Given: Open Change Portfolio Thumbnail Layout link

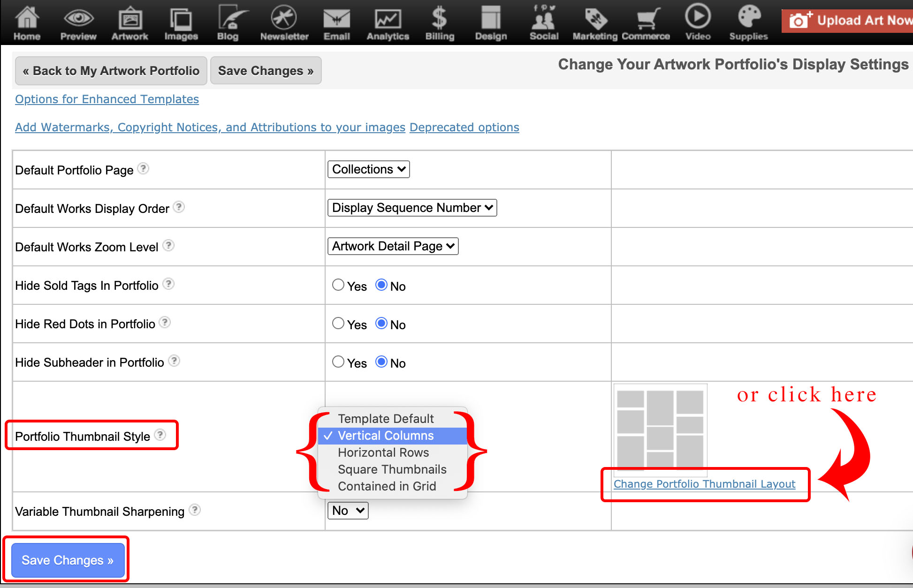Looking at the screenshot, I should [704, 484].
